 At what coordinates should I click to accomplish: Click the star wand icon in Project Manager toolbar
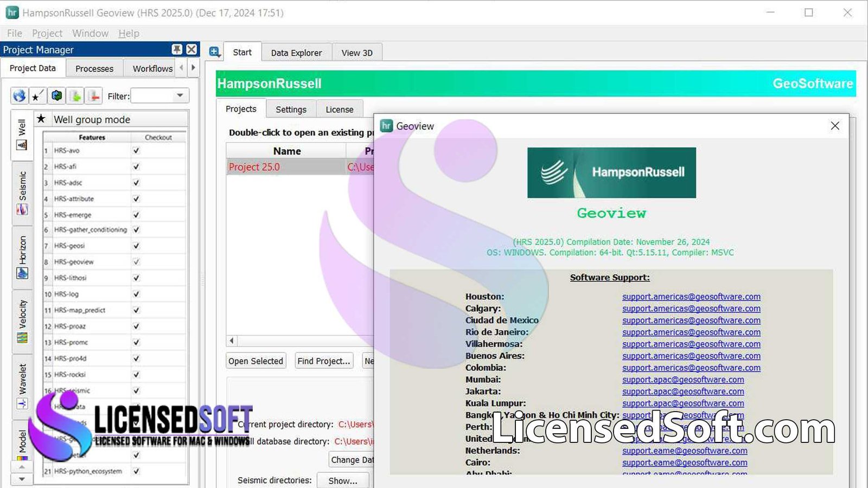pos(37,96)
